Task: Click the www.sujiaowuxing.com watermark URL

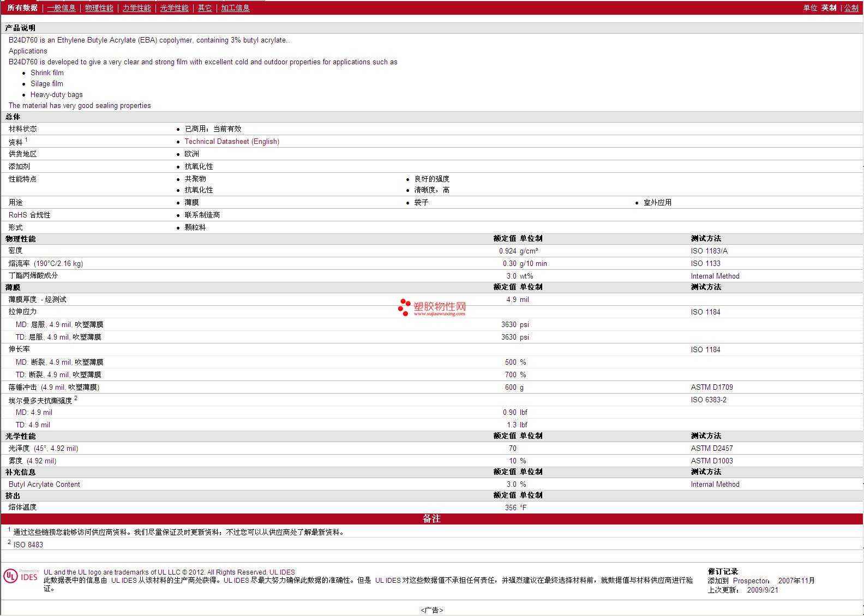Action: point(439,314)
